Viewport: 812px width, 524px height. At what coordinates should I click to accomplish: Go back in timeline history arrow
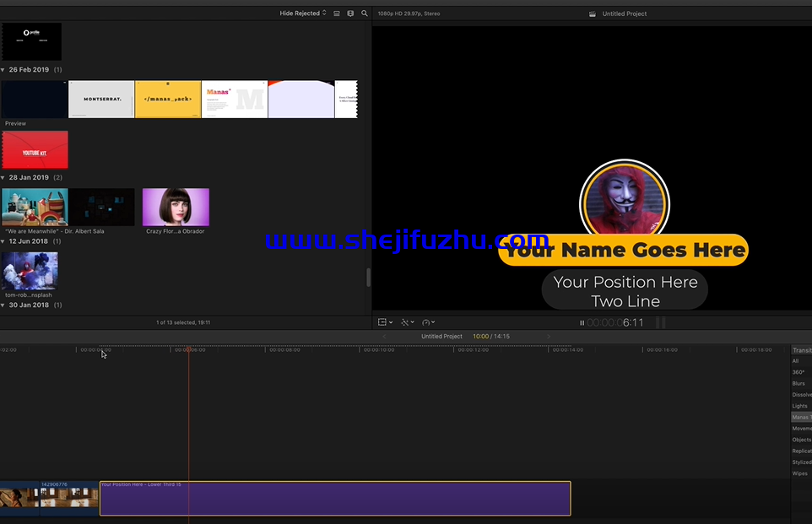tap(384, 337)
